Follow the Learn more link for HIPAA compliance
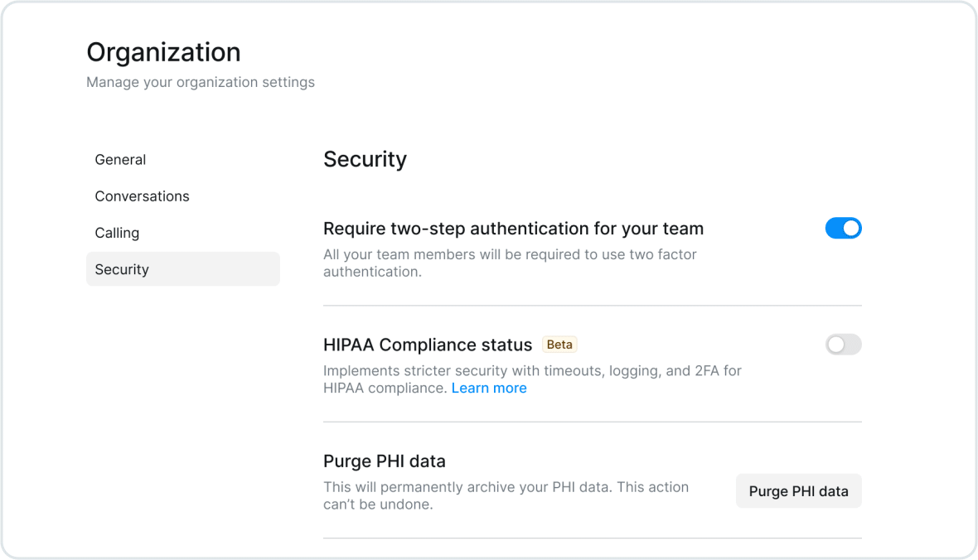 point(489,388)
